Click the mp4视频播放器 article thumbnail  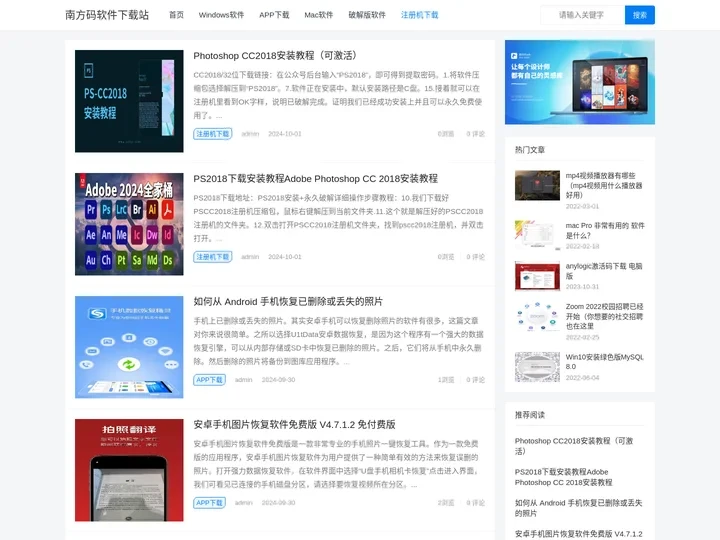(x=537, y=186)
